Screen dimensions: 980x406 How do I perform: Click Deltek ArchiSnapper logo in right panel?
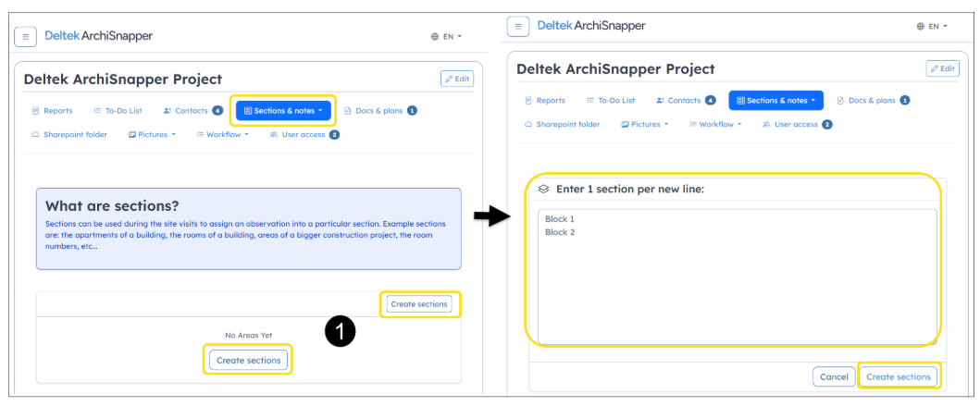pos(591,26)
